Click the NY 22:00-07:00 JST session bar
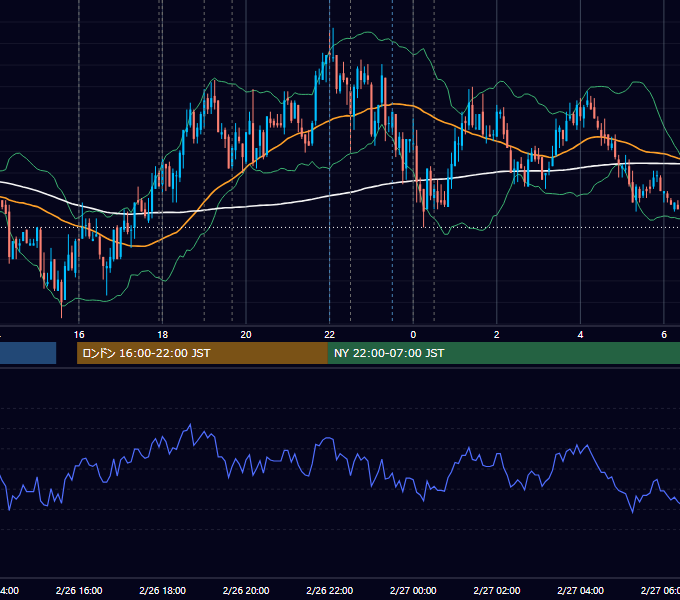Image resolution: width=680 pixels, height=600 pixels. tap(503, 353)
